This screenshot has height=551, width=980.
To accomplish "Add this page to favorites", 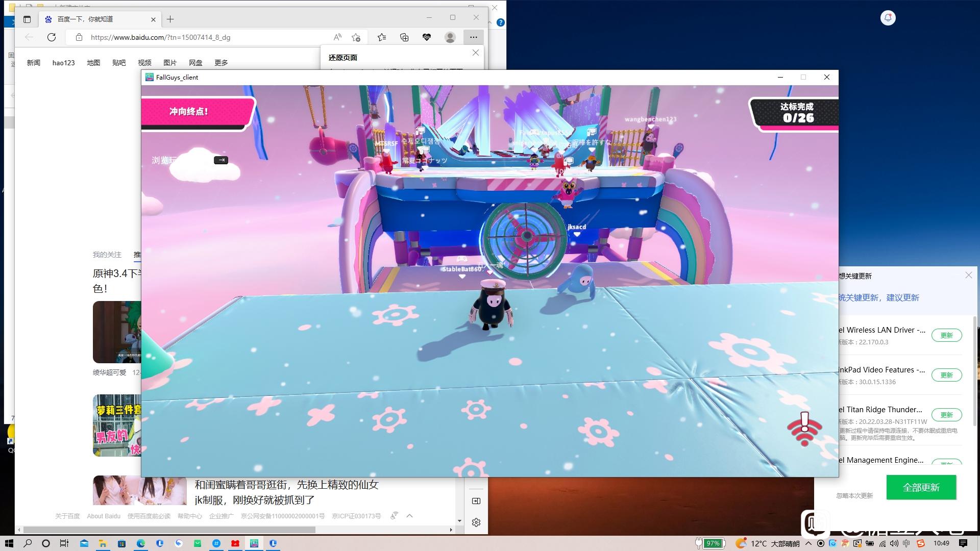I will tap(356, 37).
